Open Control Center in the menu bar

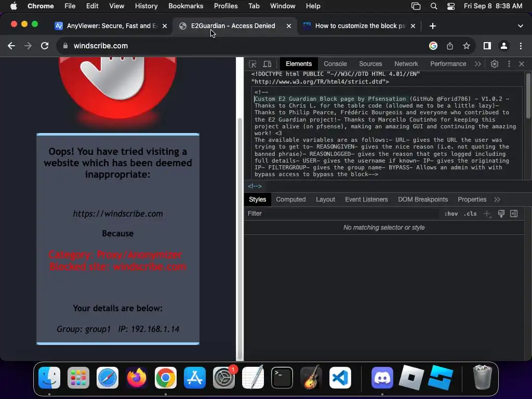(451, 6)
